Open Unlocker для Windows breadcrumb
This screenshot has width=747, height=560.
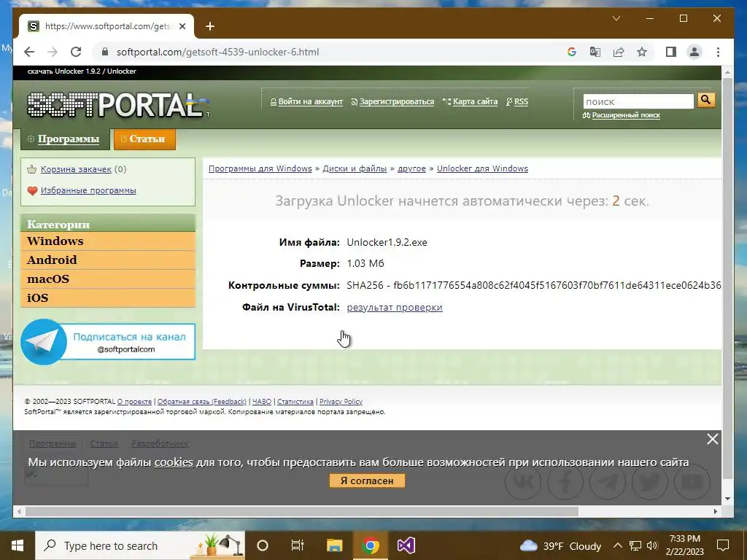[482, 168]
